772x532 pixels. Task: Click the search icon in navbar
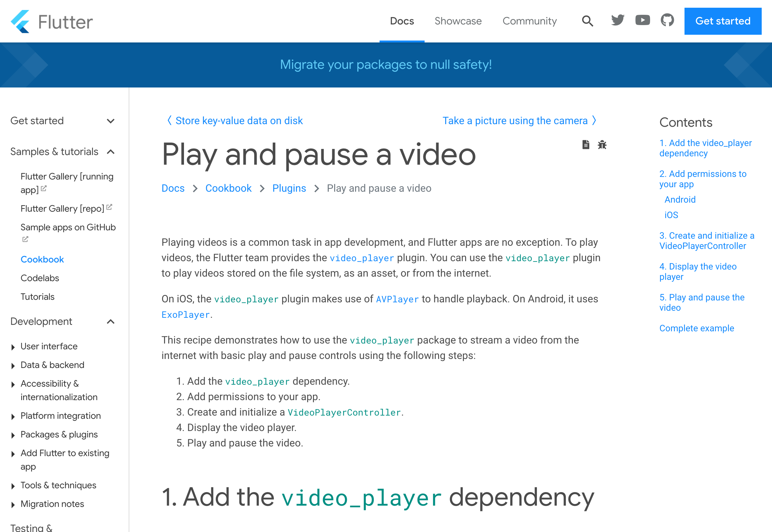coord(587,21)
